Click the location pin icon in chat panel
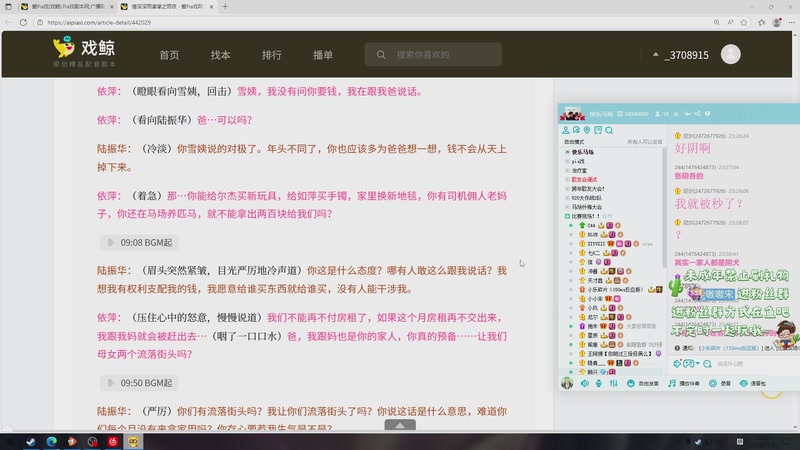 coord(587,130)
